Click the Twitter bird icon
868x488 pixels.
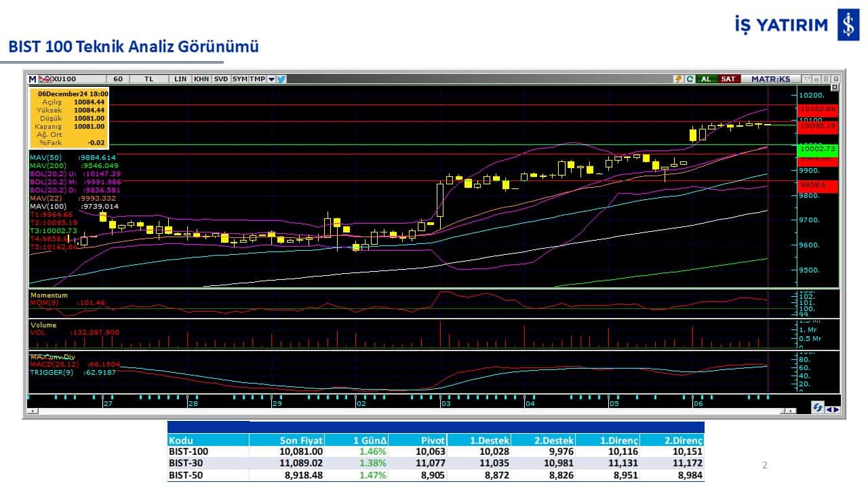pyautogui.click(x=281, y=79)
